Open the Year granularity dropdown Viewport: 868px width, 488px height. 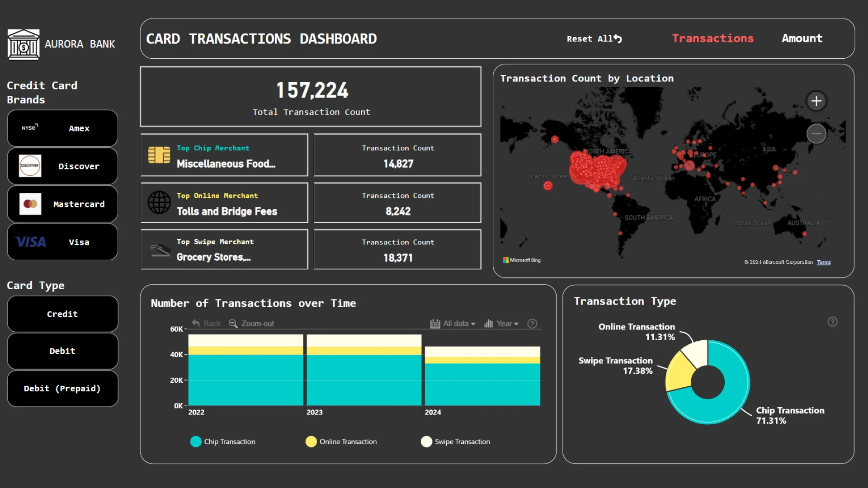pyautogui.click(x=501, y=324)
